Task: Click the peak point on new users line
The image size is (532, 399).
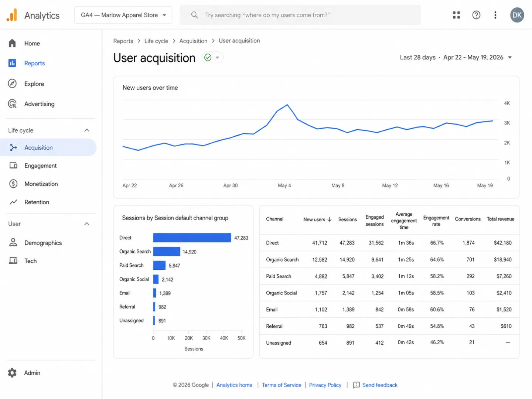Action: pyautogui.click(x=287, y=105)
